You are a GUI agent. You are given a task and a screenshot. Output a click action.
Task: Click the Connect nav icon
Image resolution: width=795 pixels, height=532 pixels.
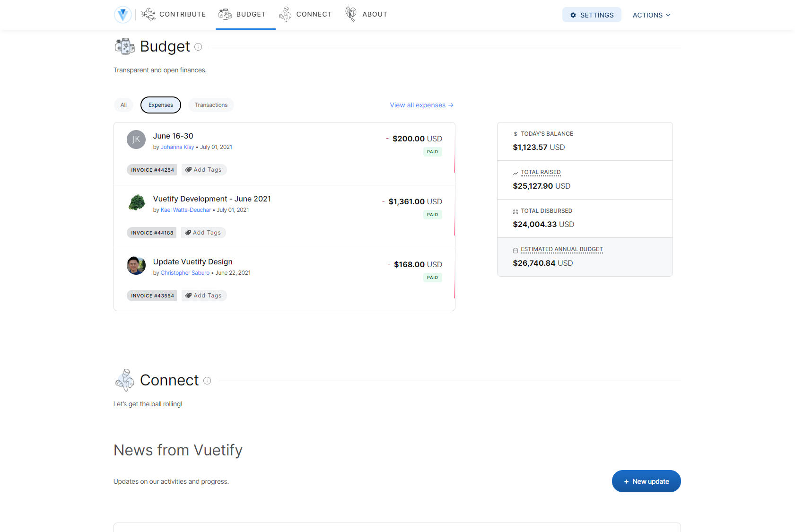[285, 14]
